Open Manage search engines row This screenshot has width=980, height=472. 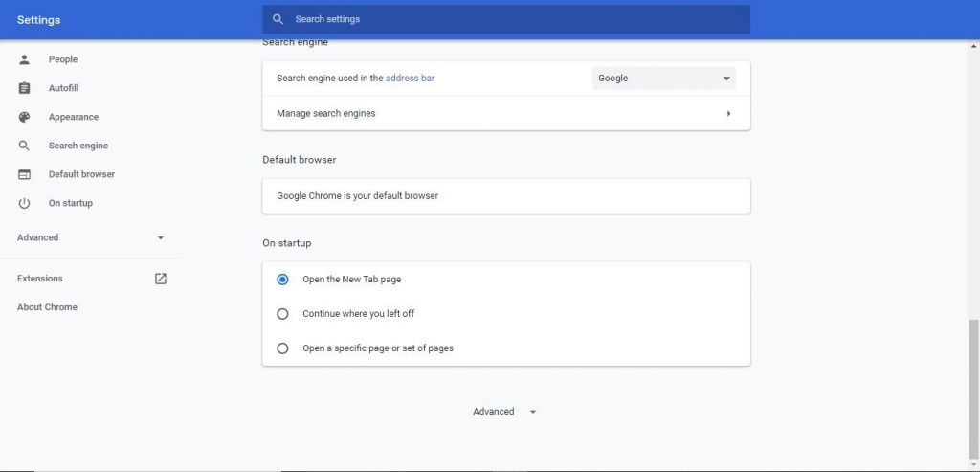point(505,114)
